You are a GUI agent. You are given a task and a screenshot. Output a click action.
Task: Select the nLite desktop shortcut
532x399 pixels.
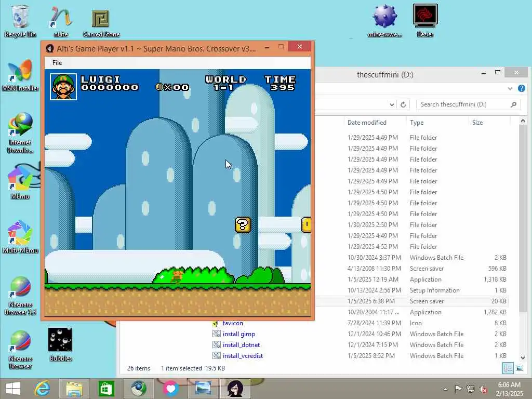61,22
